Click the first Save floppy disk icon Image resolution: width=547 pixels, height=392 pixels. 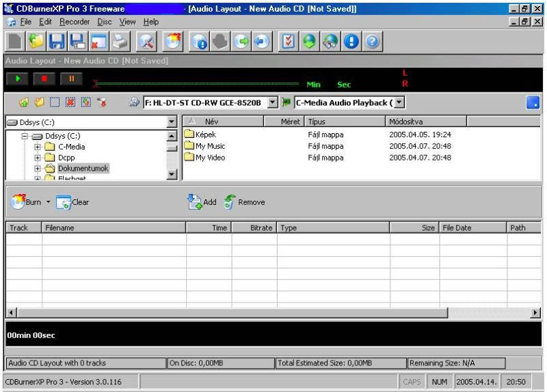coord(57,42)
